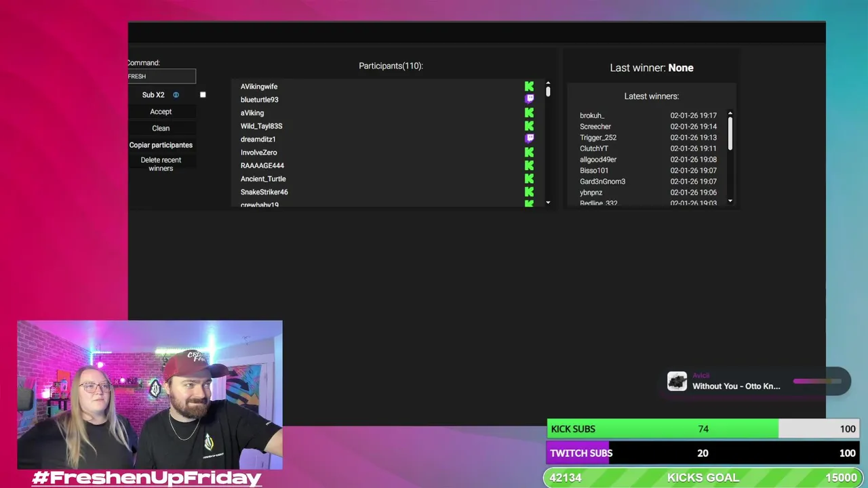The height and width of the screenshot is (488, 868).
Task: Select participant AVikingwife
Action: click(x=259, y=87)
